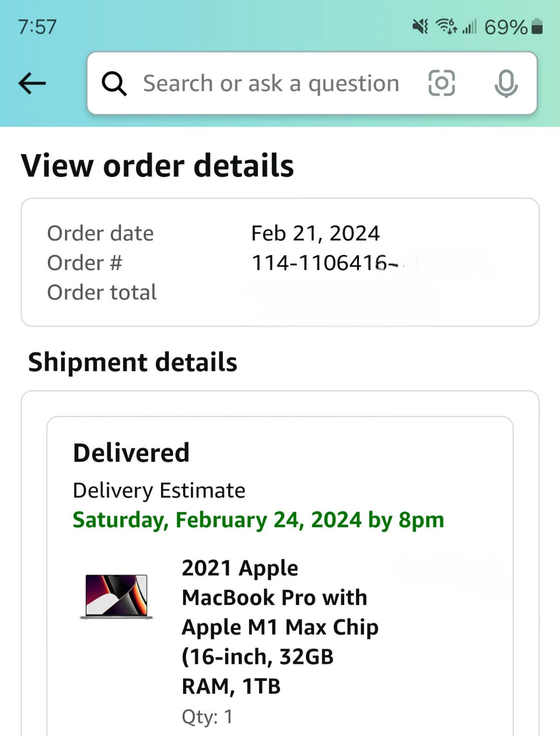Tap the green delivery estimate date text

(258, 520)
